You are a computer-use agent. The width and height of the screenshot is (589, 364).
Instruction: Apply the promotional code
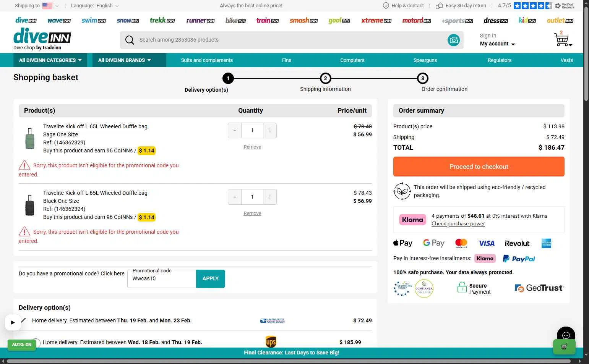210,279
